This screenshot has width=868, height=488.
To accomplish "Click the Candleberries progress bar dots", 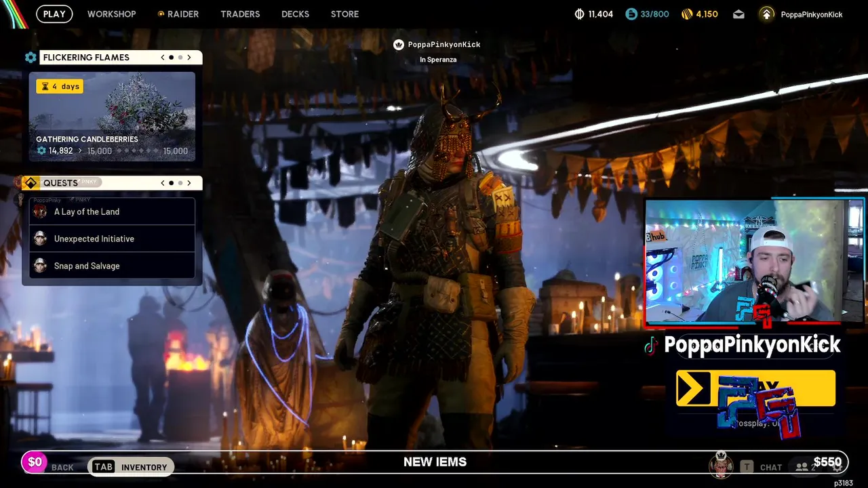I will point(137,151).
